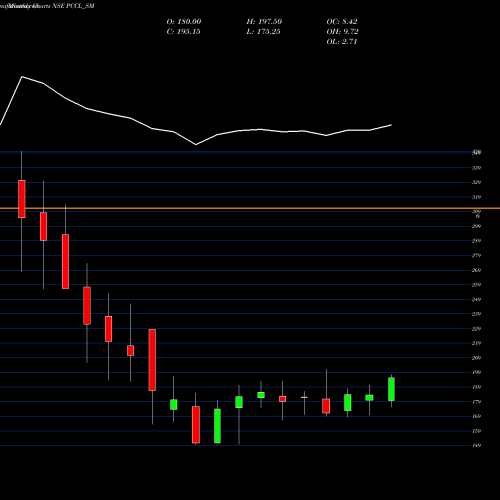Click the 269 price axis label
500x500 pixels.
(476, 270)
